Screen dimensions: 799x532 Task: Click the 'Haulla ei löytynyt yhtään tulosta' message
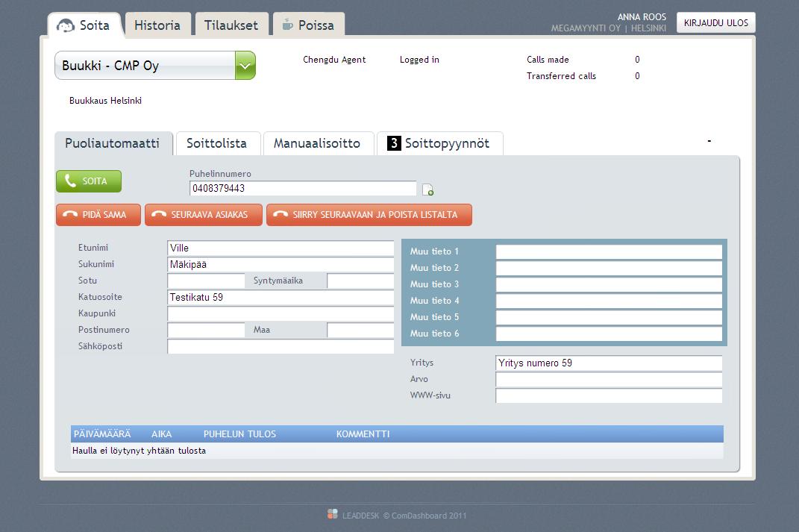(x=139, y=451)
